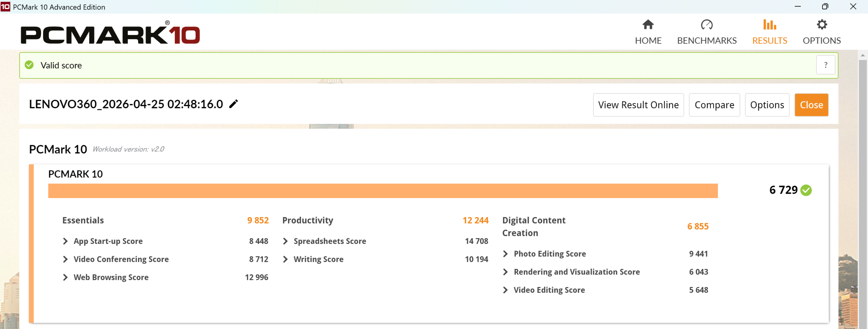Screen dimensions: 868x329
Task: Click the green check beside 6 729 score
Action: (806, 190)
